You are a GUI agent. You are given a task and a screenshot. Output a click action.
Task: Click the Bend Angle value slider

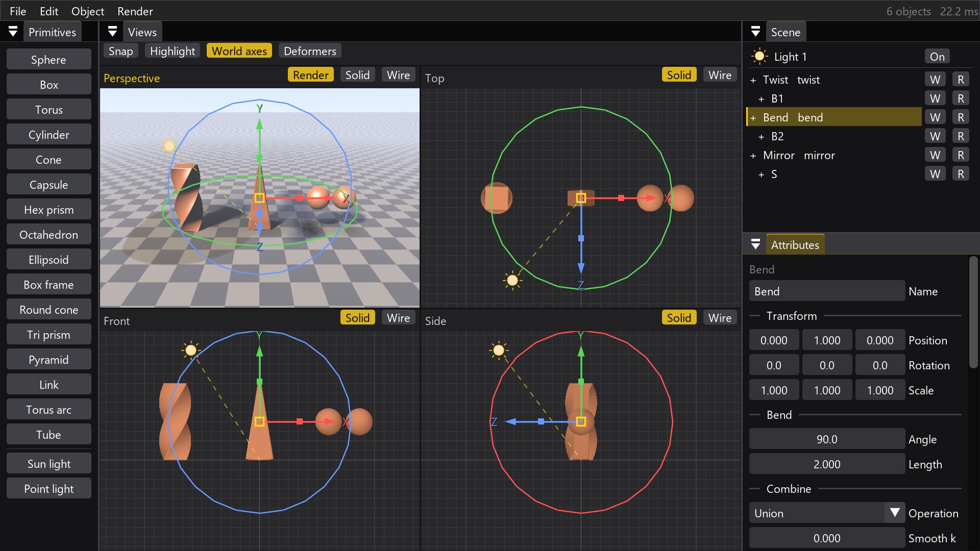[827, 439]
